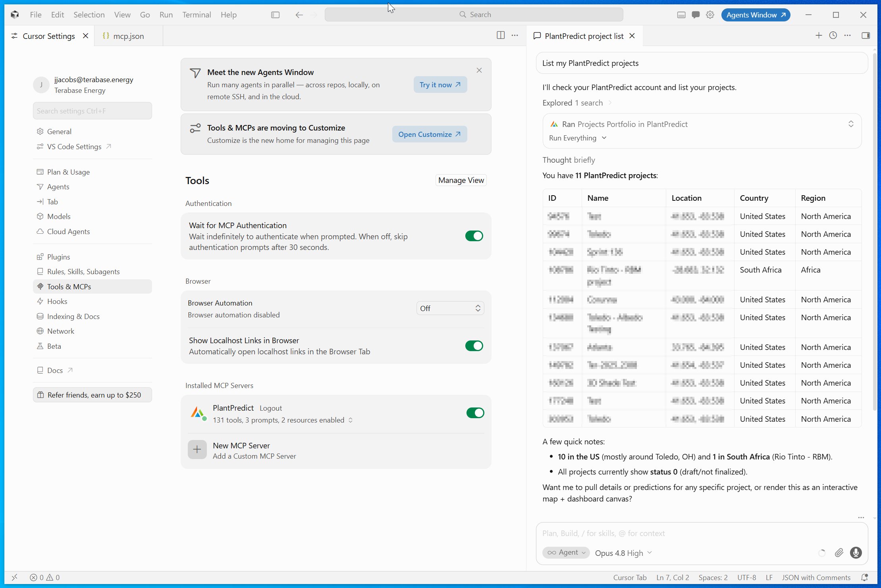Click Logout next to PlantPredict
The image size is (881, 588).
[271, 408]
